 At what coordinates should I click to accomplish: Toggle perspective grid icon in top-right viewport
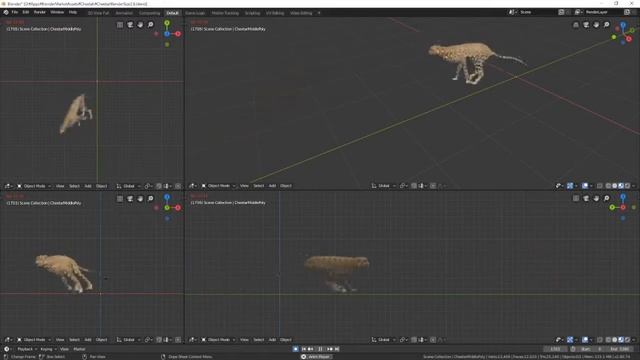coord(576,25)
